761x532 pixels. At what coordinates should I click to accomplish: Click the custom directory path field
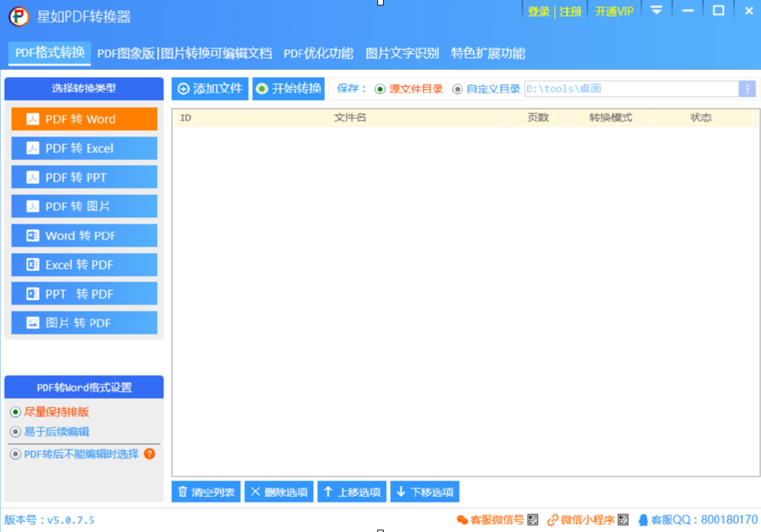[630, 89]
